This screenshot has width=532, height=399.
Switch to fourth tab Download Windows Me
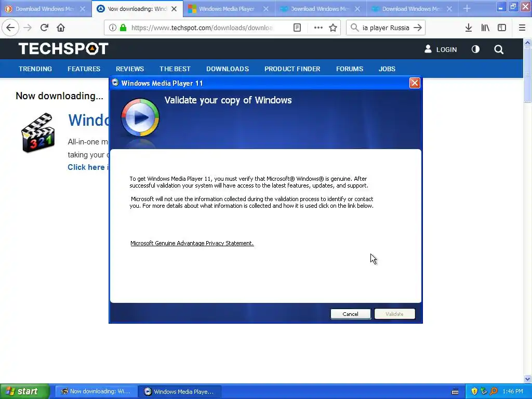pos(321,9)
